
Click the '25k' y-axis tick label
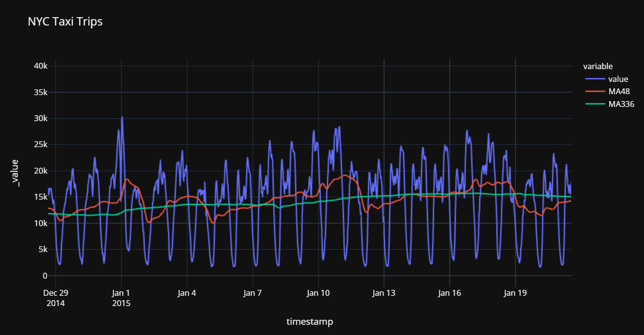(41, 145)
